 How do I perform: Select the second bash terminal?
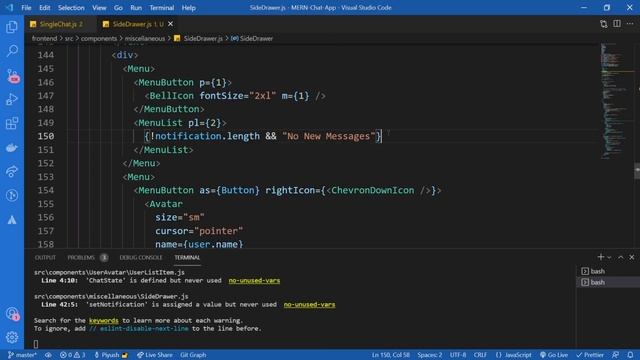(608, 282)
